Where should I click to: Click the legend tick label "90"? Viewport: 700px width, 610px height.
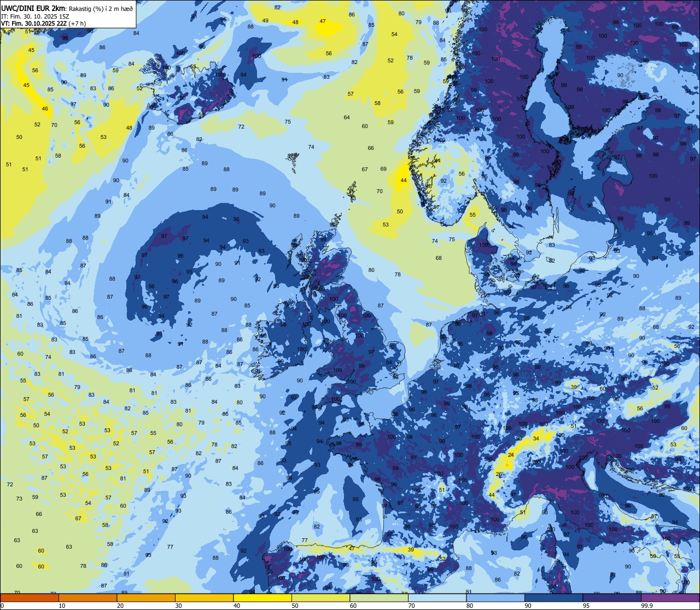[x=528, y=606]
